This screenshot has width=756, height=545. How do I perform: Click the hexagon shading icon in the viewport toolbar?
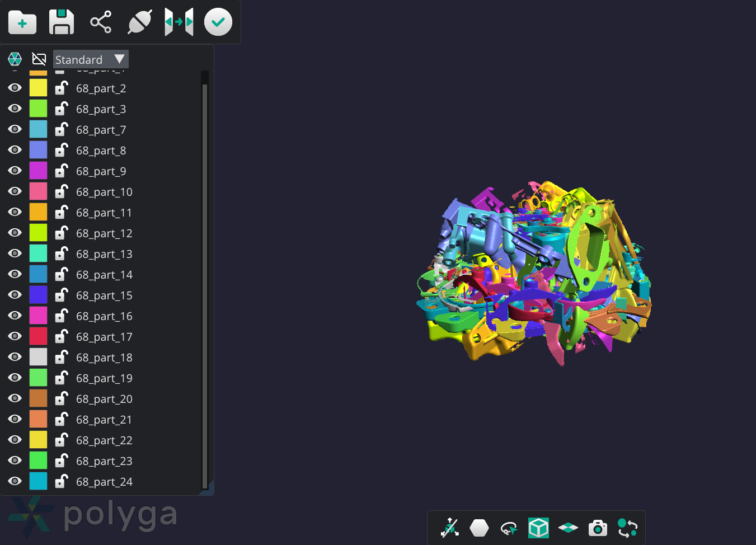(x=479, y=527)
